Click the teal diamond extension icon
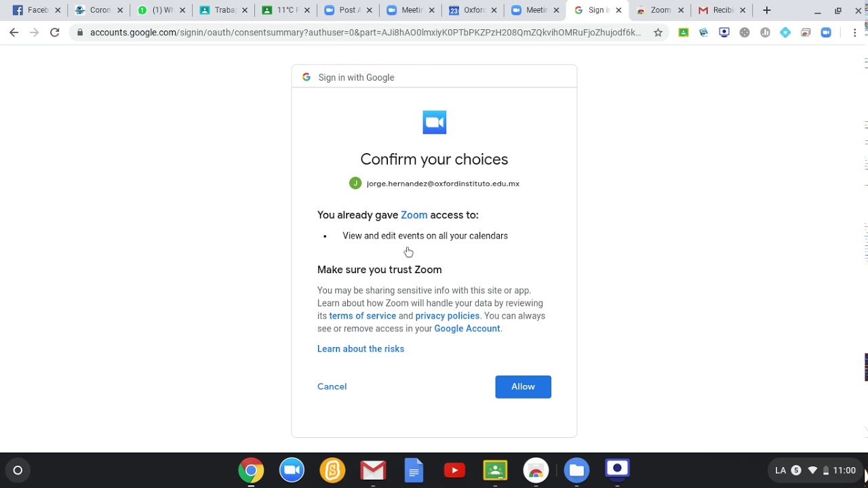Image resolution: width=868 pixels, height=488 pixels. pyautogui.click(x=785, y=33)
